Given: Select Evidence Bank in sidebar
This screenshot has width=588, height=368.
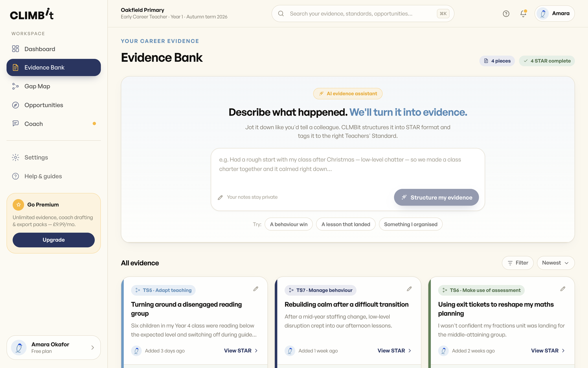Looking at the screenshot, I should point(54,67).
